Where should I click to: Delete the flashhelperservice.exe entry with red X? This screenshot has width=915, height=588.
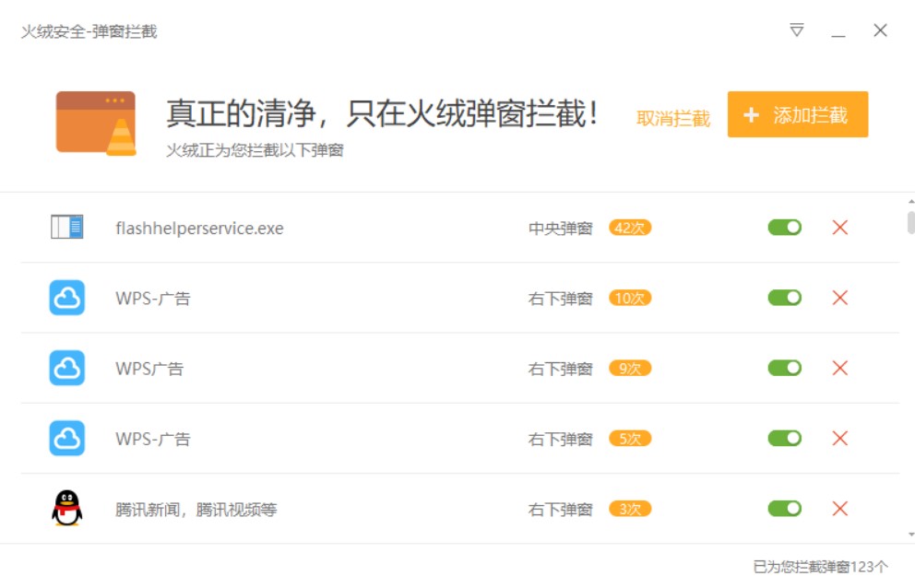(839, 228)
